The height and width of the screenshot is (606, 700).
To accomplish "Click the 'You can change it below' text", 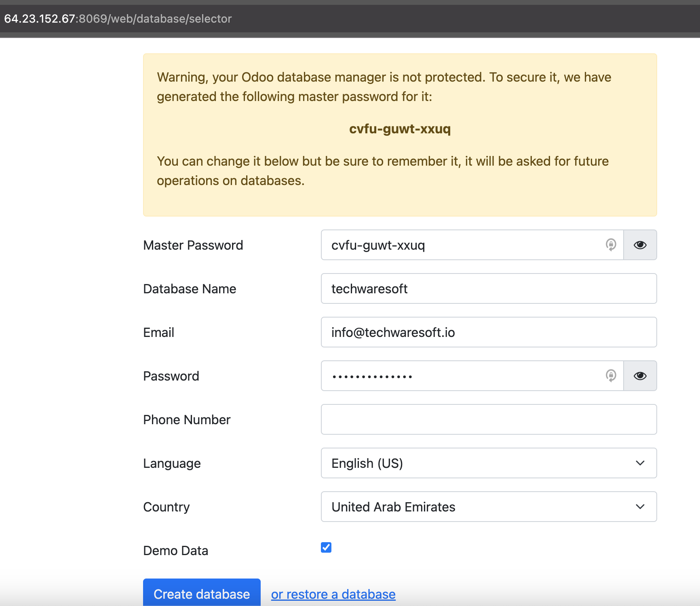I will tap(383, 171).
